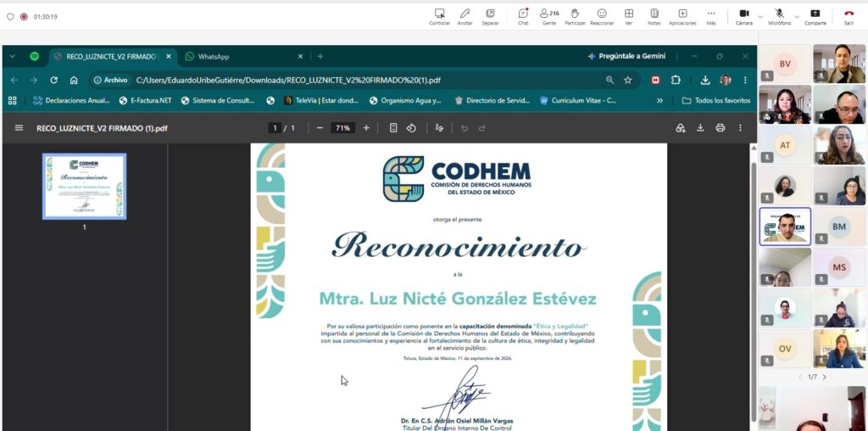Bookmark this page with the star
This screenshot has width=868, height=431.
point(628,80)
